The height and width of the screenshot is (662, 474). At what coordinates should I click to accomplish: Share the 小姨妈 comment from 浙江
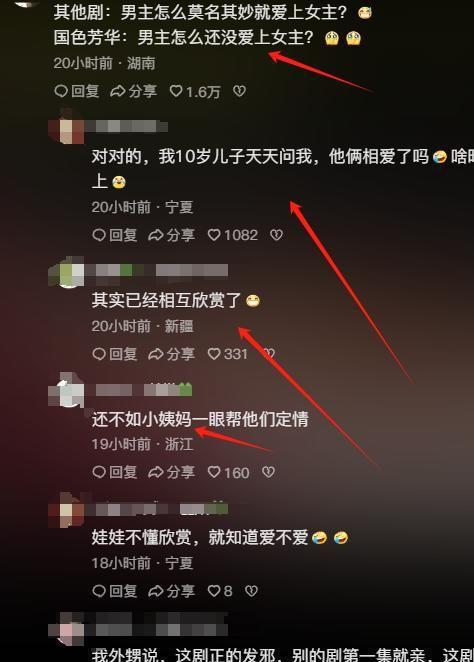pos(171,472)
